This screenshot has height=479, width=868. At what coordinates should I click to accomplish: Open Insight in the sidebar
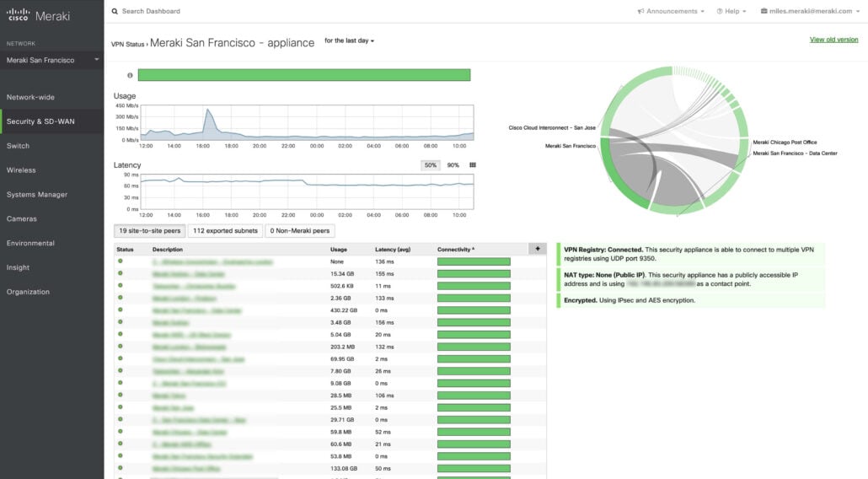(x=52, y=267)
